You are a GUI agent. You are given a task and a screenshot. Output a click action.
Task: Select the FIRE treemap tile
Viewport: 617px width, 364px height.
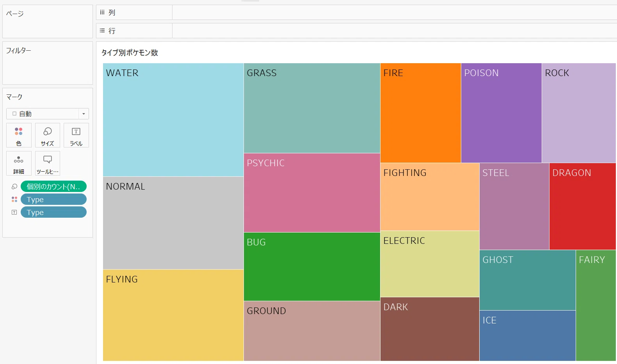(x=421, y=113)
